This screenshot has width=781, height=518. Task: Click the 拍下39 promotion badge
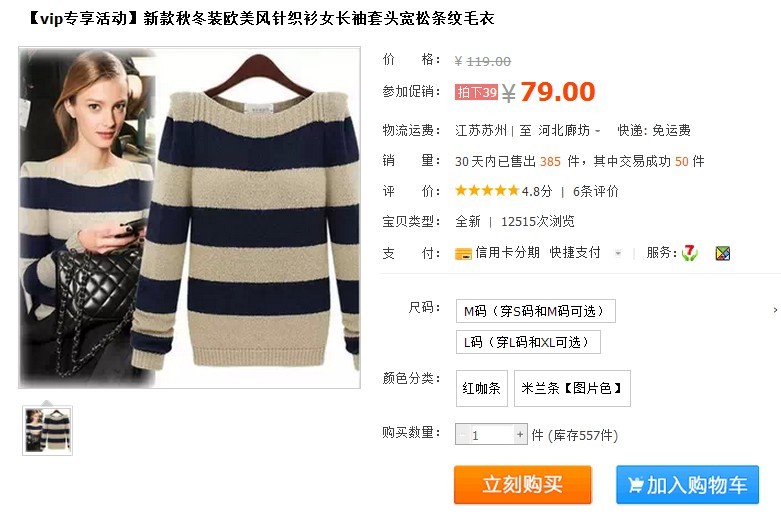click(476, 92)
